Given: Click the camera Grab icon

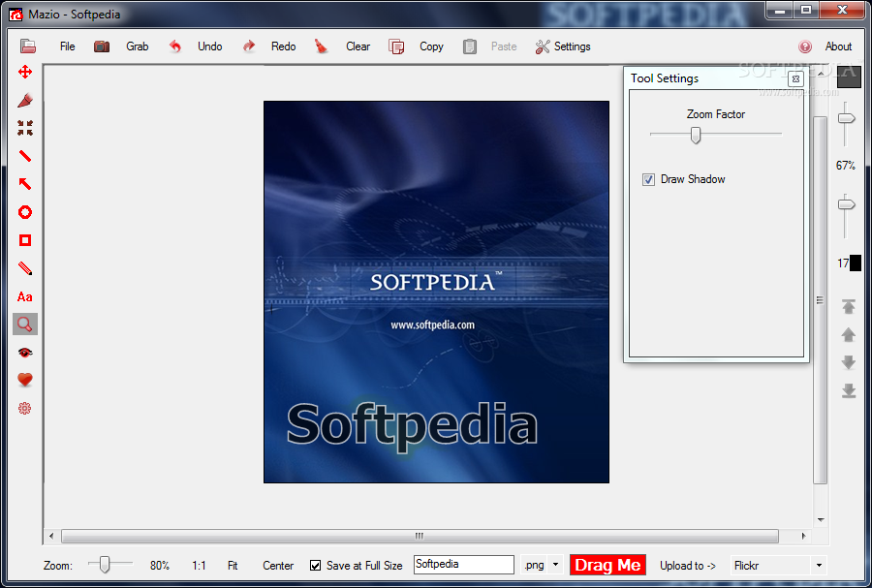Looking at the screenshot, I should (x=101, y=46).
